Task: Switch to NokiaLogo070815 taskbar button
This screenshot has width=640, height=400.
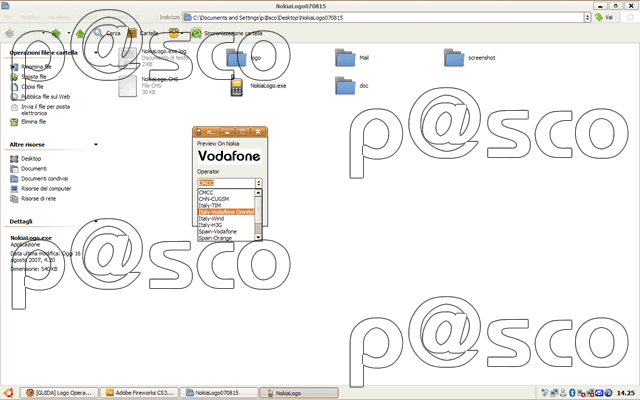Action: [219, 393]
